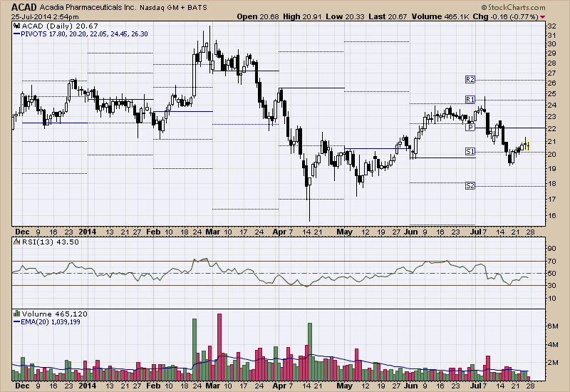Click the Volume 465.1K header value

click(x=441, y=16)
